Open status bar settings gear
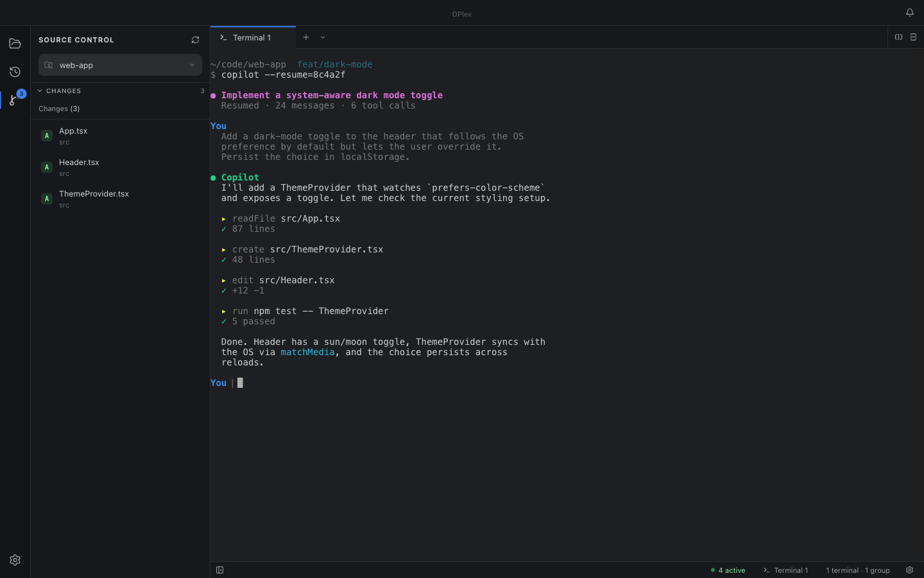Screen dimensions: 924x578 click(909, 570)
